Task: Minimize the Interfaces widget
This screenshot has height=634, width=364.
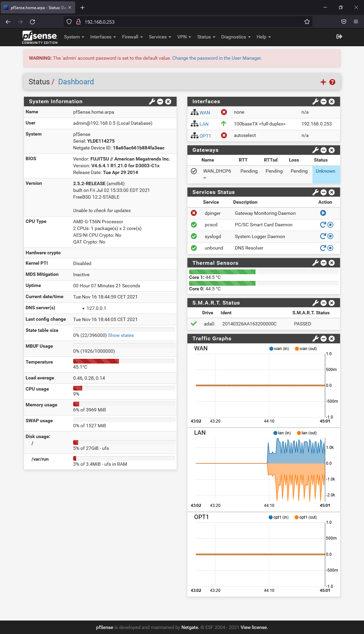Action: (324, 102)
